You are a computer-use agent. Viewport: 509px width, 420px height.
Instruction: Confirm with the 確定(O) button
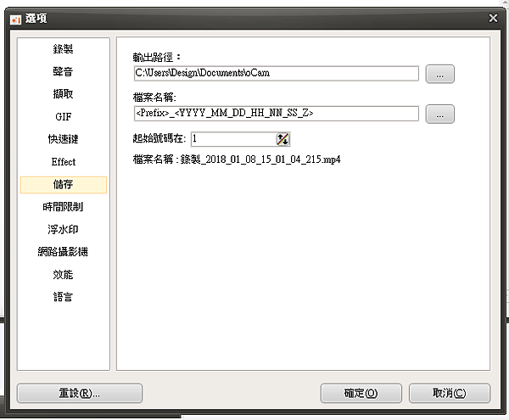coord(361,394)
